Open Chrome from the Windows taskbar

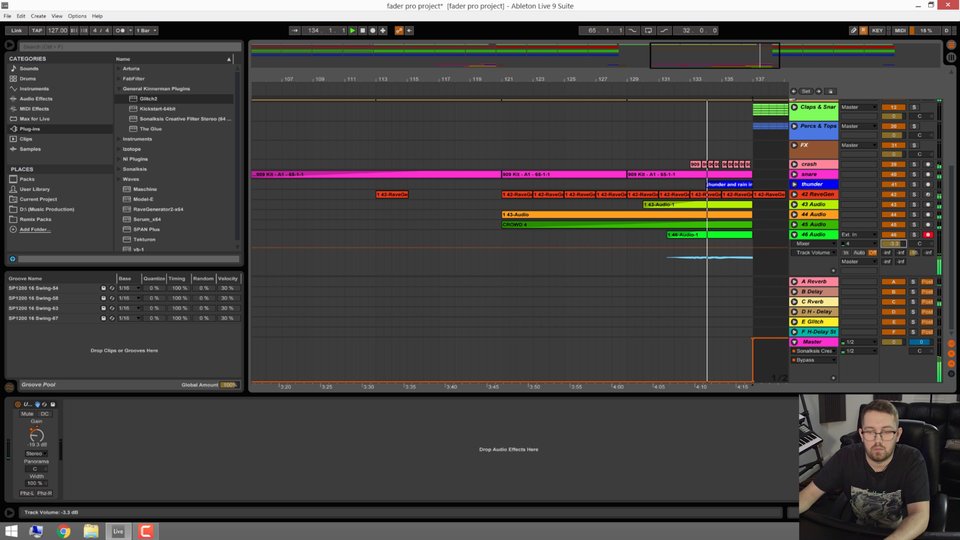64,531
